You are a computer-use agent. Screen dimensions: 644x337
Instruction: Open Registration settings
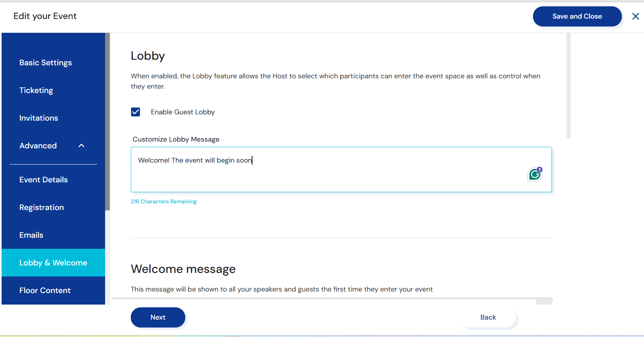tap(41, 207)
